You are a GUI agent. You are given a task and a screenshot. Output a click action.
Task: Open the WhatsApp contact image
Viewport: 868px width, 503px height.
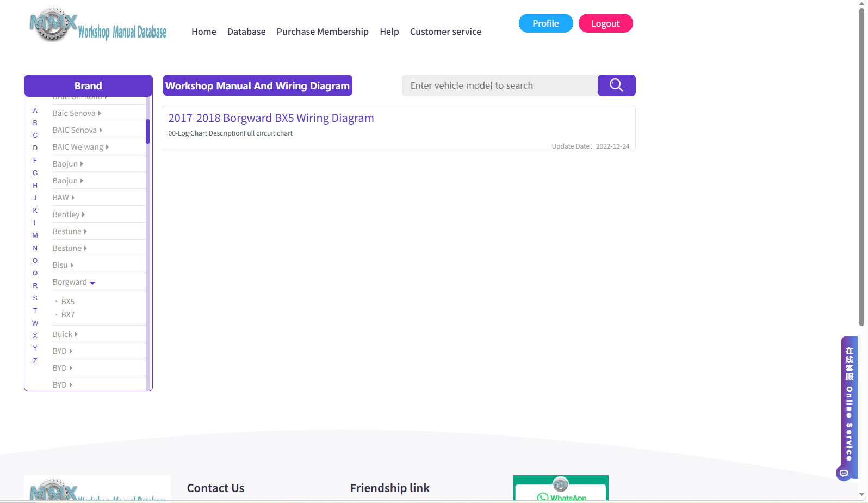[x=561, y=488]
